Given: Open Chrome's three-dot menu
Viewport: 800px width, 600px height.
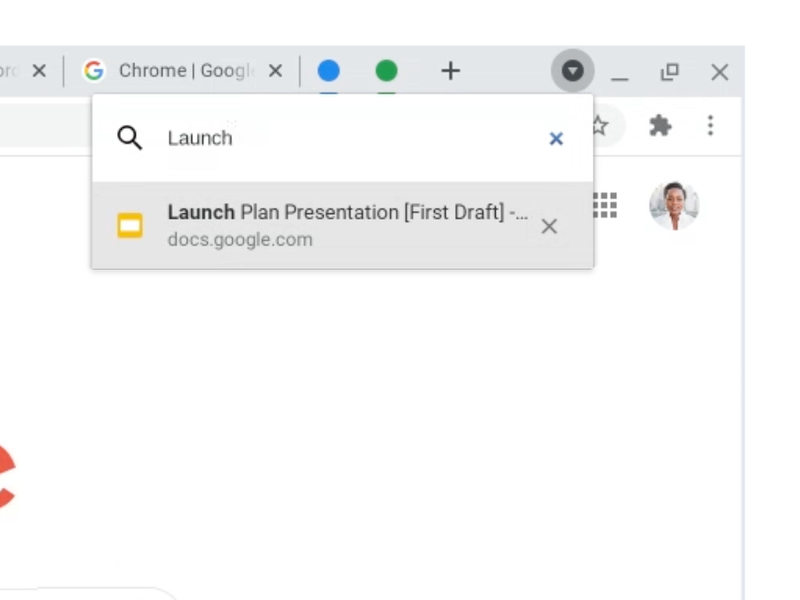Looking at the screenshot, I should click(x=710, y=126).
